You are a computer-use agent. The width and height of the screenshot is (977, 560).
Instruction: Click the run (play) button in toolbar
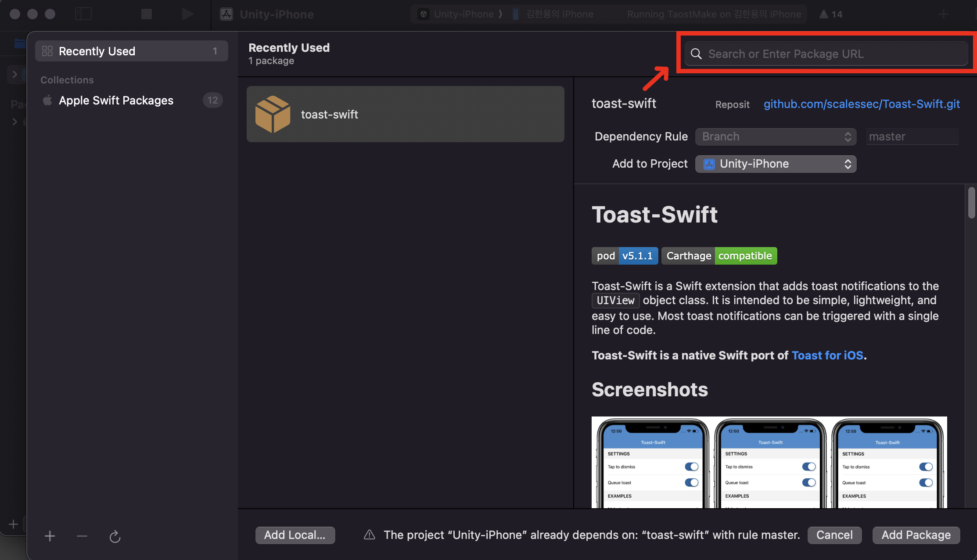pos(187,14)
